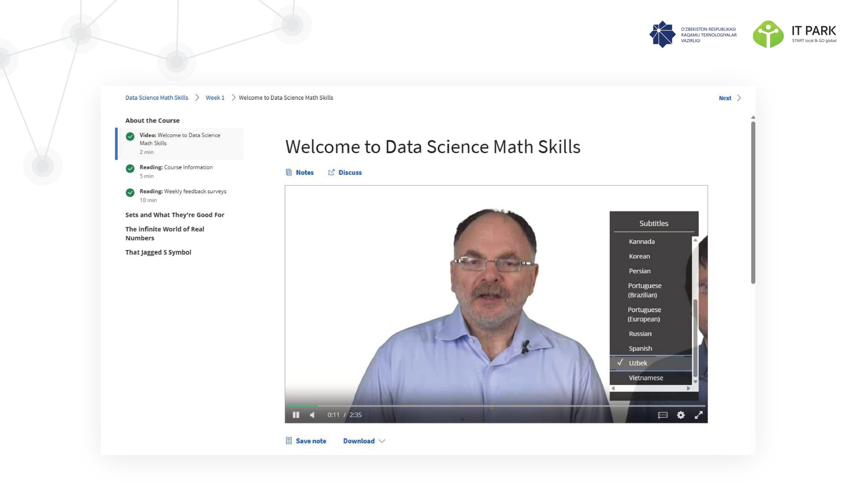Choose Russian subtitles
868x488 pixels.
tap(640, 334)
